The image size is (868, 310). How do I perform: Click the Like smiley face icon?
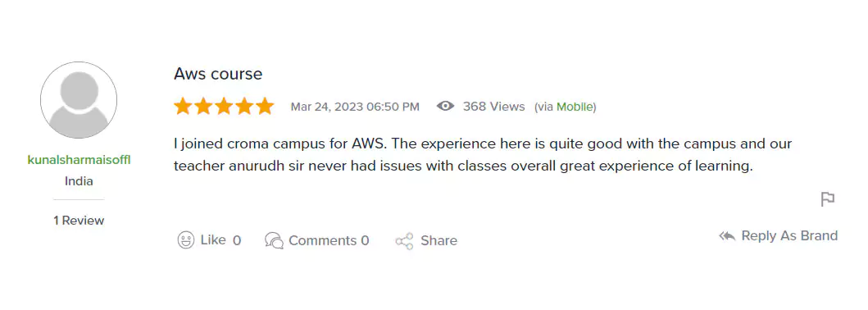(x=186, y=240)
